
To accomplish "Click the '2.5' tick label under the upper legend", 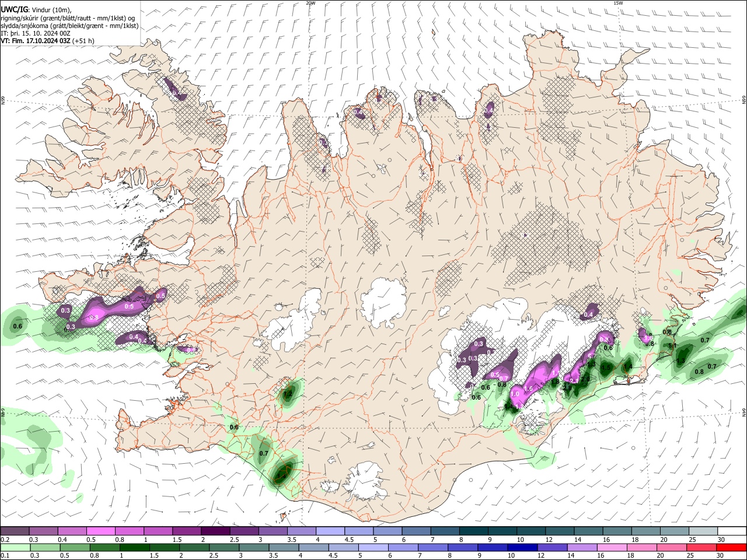I will pos(234,540).
